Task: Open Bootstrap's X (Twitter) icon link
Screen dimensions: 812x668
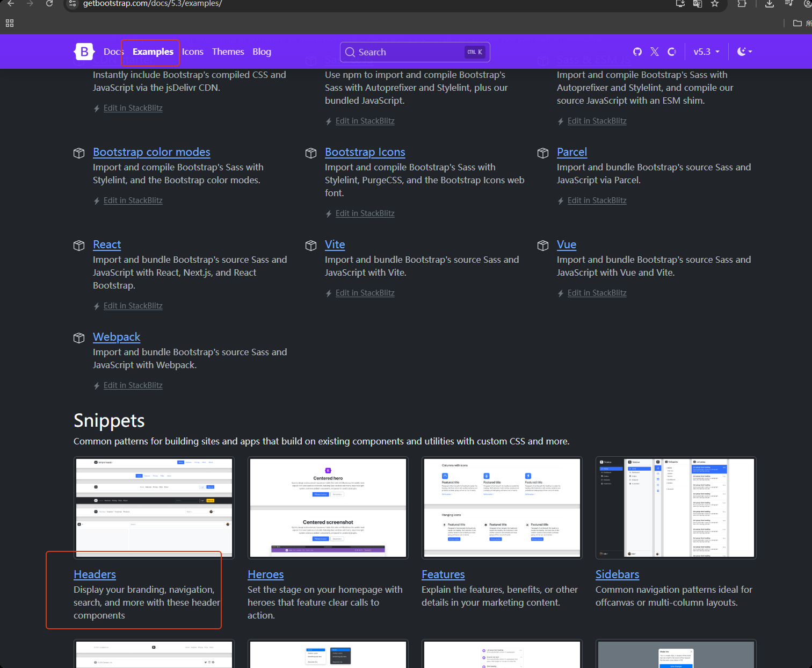Action: tap(655, 52)
